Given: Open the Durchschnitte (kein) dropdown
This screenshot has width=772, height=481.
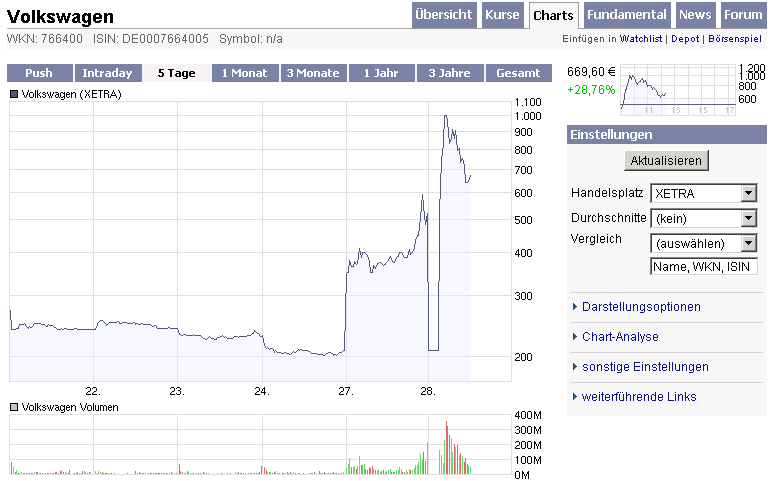Looking at the screenshot, I should [704, 218].
